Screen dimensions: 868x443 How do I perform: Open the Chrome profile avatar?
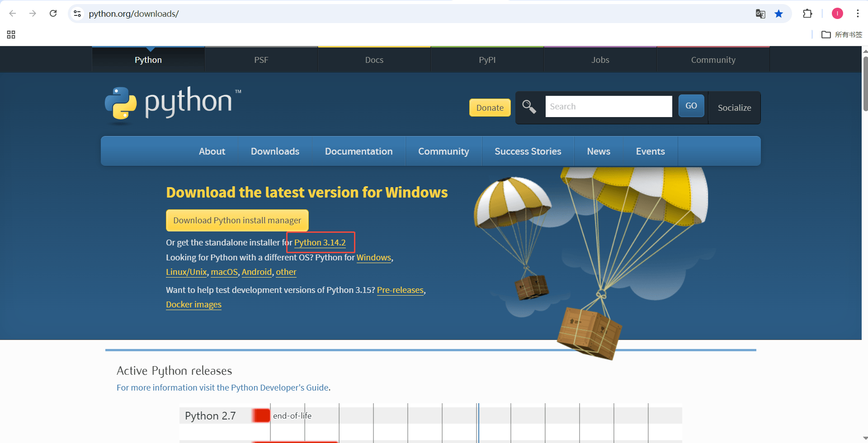tap(837, 14)
